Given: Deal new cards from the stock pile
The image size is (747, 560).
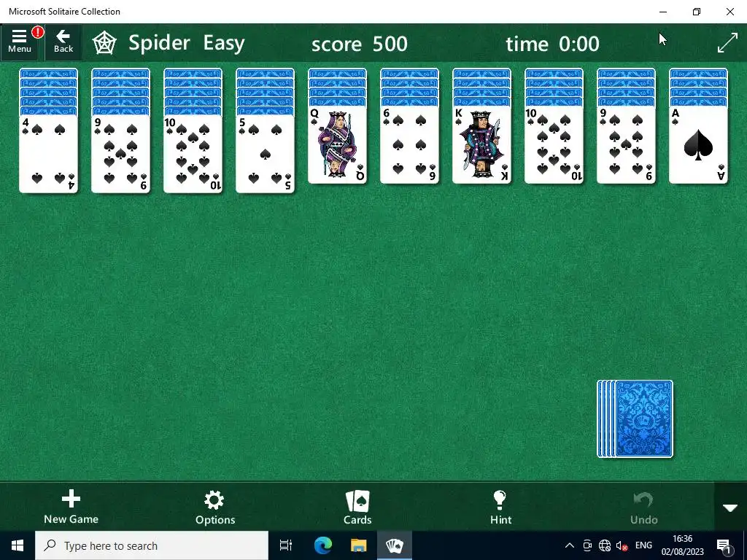Looking at the screenshot, I should (635, 419).
